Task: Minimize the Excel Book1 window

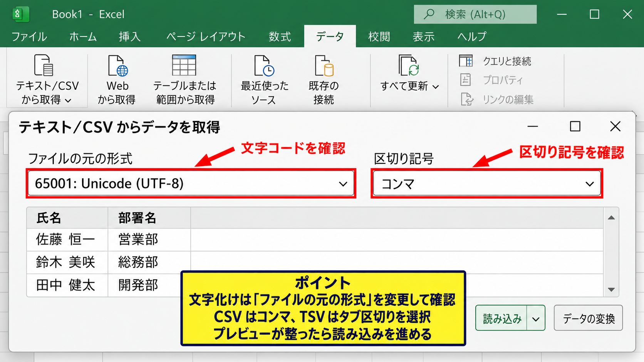Action: [562, 14]
